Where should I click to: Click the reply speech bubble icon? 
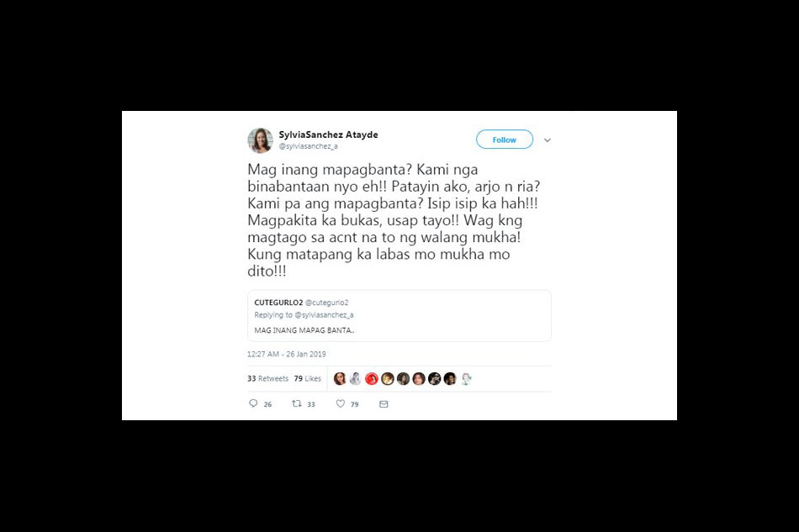(x=253, y=403)
